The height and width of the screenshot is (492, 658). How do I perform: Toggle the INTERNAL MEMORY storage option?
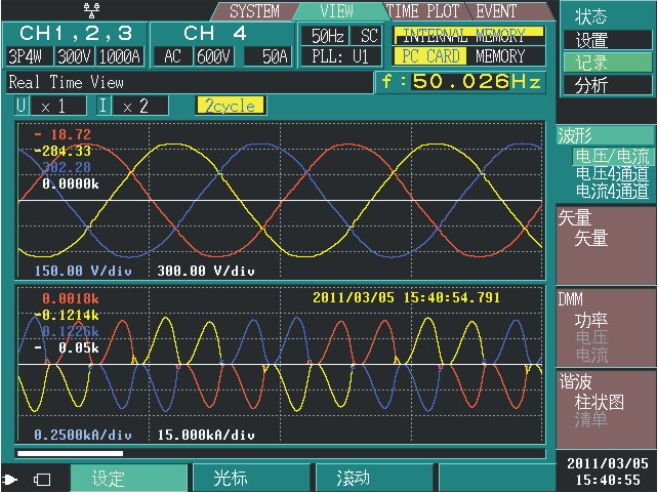click(462, 36)
